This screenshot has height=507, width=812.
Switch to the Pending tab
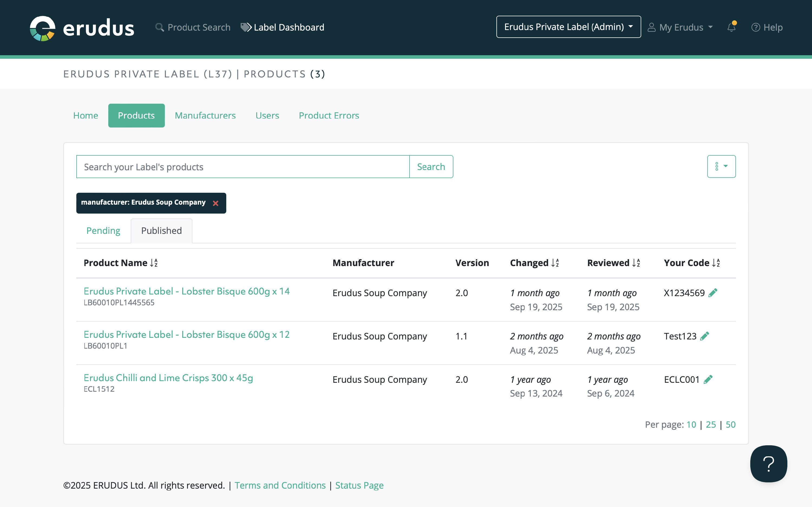click(x=103, y=231)
